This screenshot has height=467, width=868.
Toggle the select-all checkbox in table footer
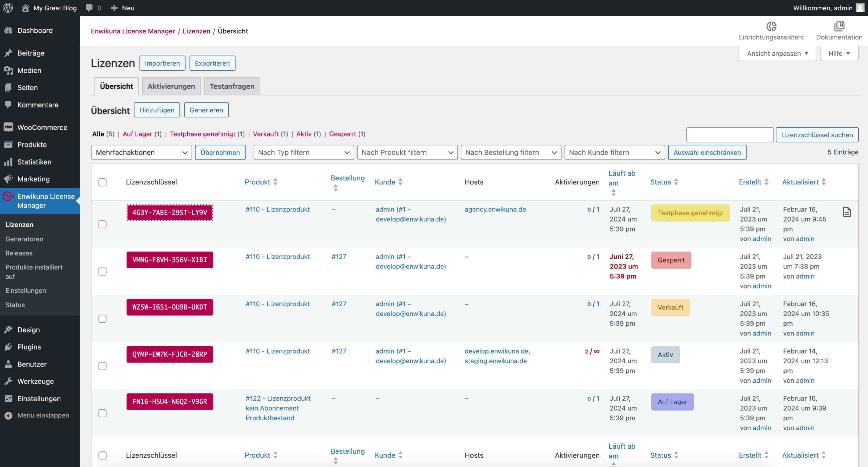(x=102, y=455)
